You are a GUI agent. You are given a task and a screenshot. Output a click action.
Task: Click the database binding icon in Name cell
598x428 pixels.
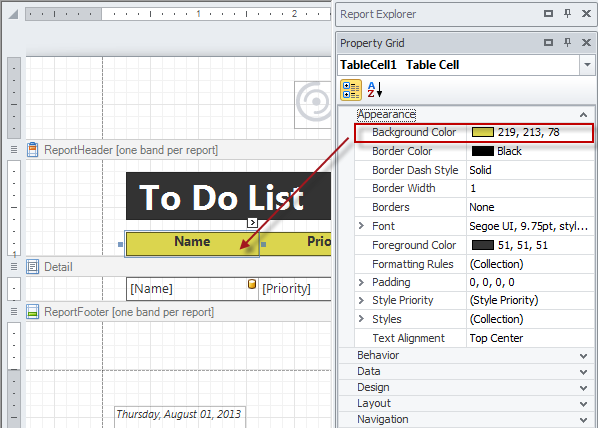(x=252, y=284)
